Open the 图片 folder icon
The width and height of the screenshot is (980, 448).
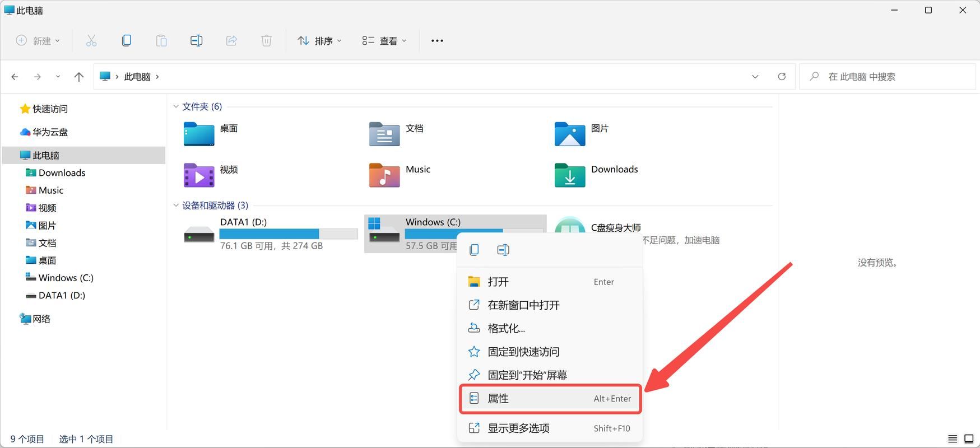[x=570, y=134]
